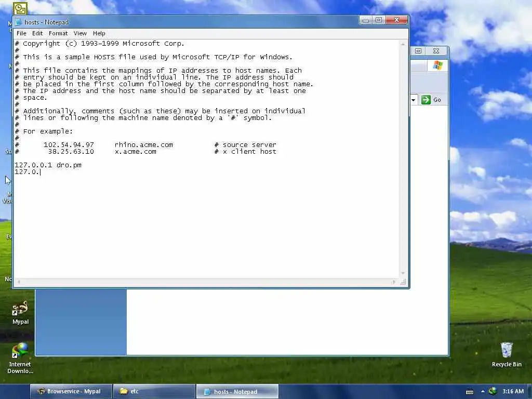Click the Internet Download desktop shortcut
The image size is (532, 399).
pyautogui.click(x=20, y=358)
